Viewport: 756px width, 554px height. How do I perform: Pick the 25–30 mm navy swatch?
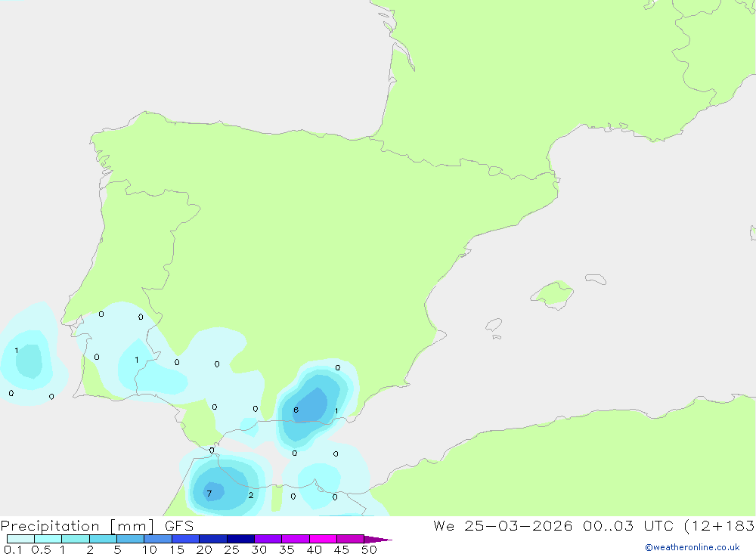(x=240, y=539)
